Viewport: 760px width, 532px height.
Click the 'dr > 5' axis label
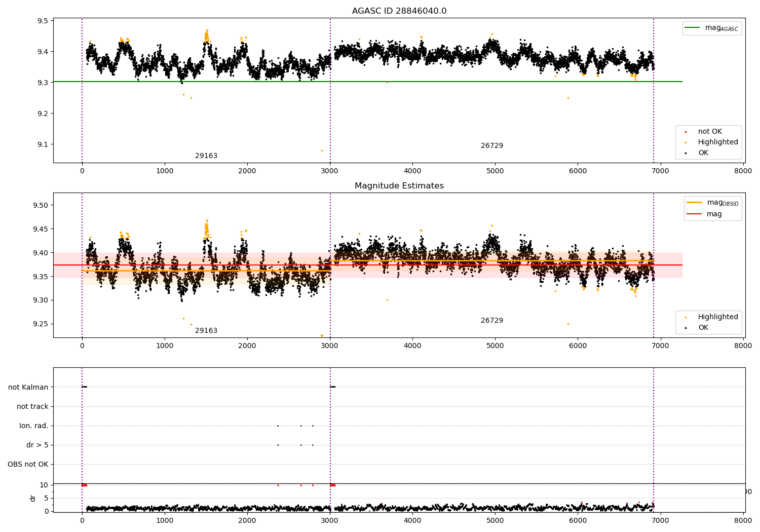(37, 445)
